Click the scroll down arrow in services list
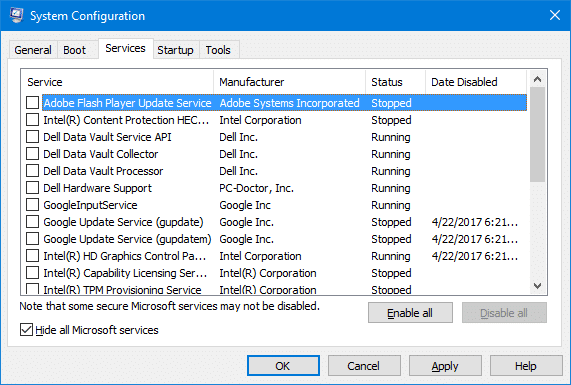Viewport: 571px width, 385px height. point(537,286)
